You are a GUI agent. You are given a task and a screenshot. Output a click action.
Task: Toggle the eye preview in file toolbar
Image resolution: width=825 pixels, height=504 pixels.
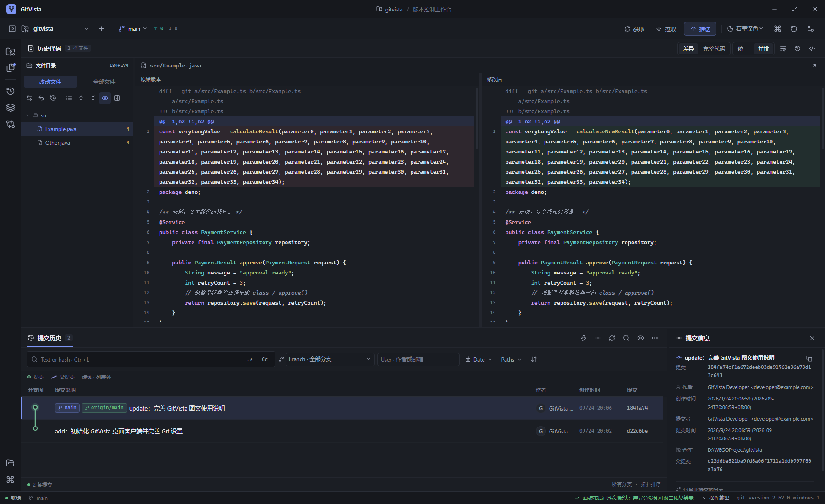tap(105, 98)
